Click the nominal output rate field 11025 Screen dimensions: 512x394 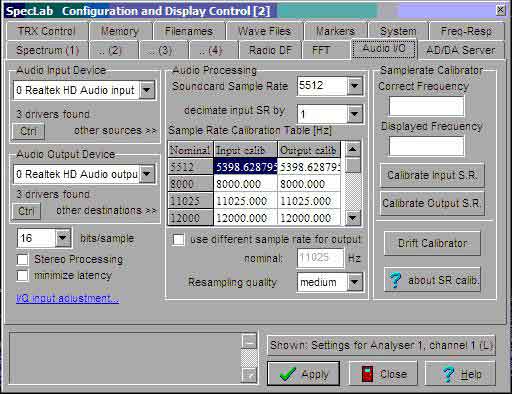coord(320,258)
